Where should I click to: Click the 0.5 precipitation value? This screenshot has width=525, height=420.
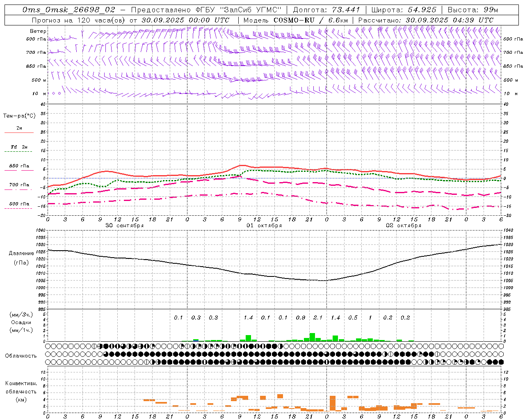353,317
